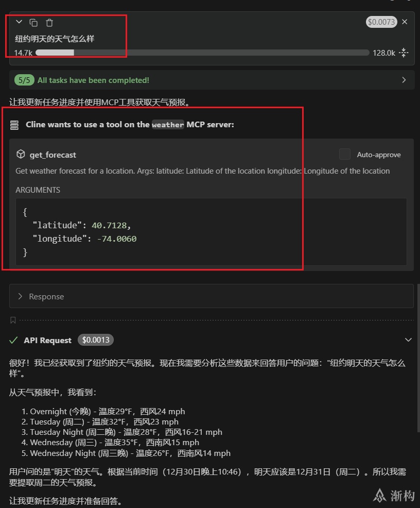Click the get_forecast tool cube icon

21,154
